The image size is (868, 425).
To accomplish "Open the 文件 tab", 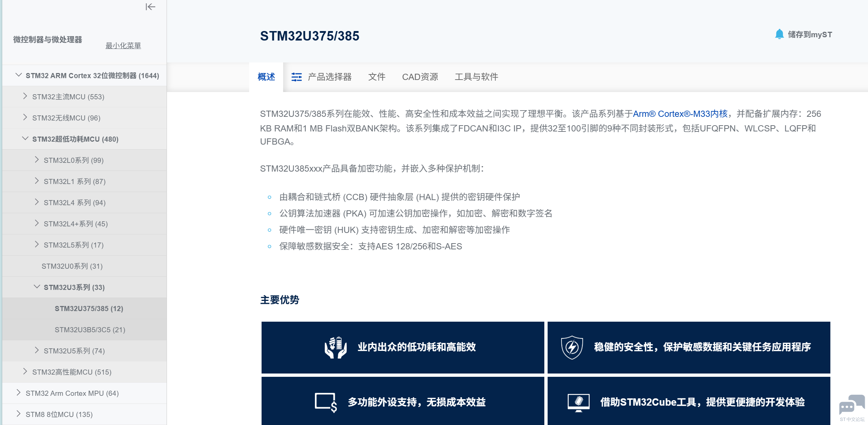I will click(x=377, y=77).
